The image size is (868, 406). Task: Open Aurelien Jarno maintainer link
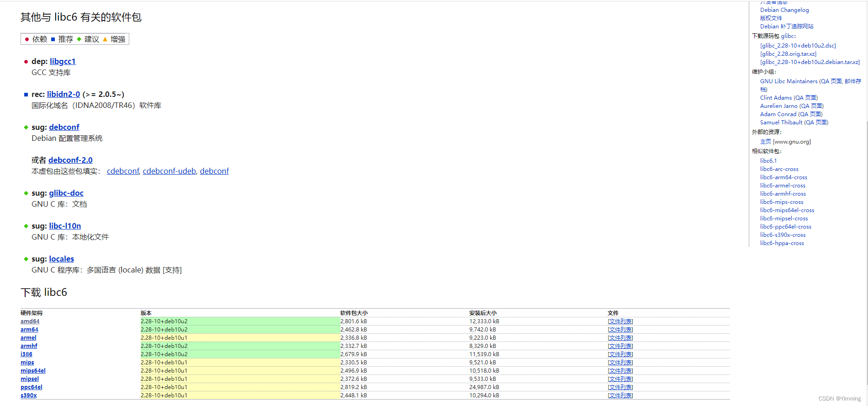click(x=779, y=106)
